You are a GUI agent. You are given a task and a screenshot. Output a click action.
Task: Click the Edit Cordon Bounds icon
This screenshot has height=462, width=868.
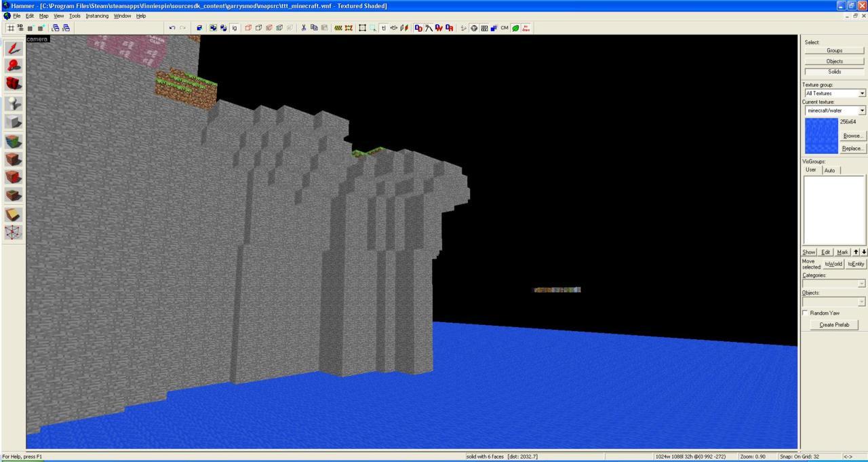349,28
